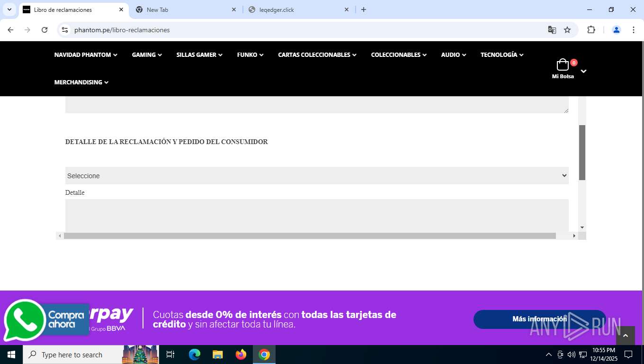Click the form's vertical scrollbar thumb
This screenshot has width=644, height=364.
[582, 152]
